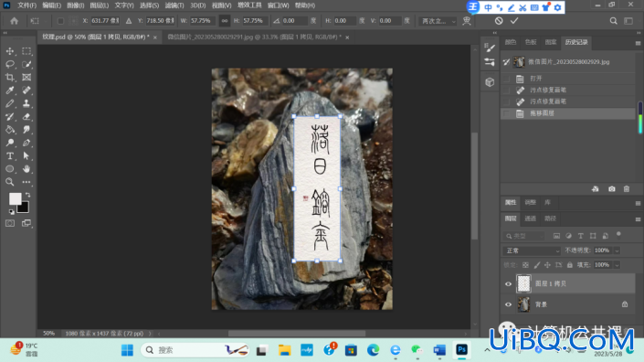Screen dimensions: 644x362
Task: Click the taskbar 搜索 search box
Action: [195, 350]
